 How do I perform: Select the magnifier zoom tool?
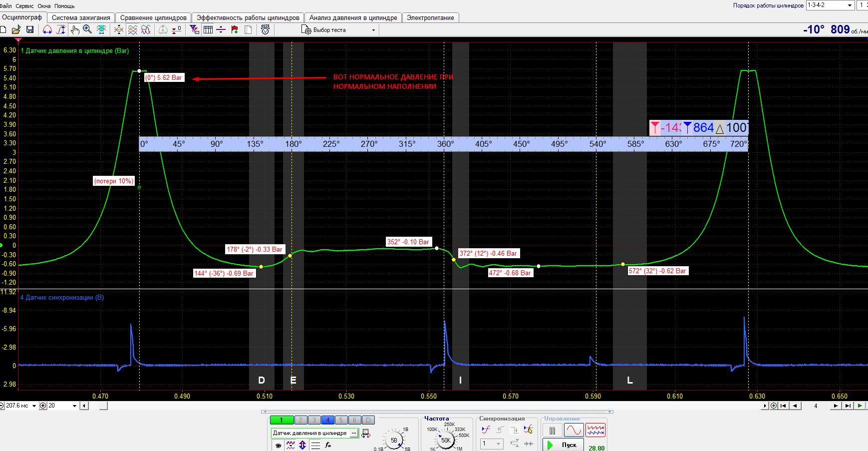87,29
